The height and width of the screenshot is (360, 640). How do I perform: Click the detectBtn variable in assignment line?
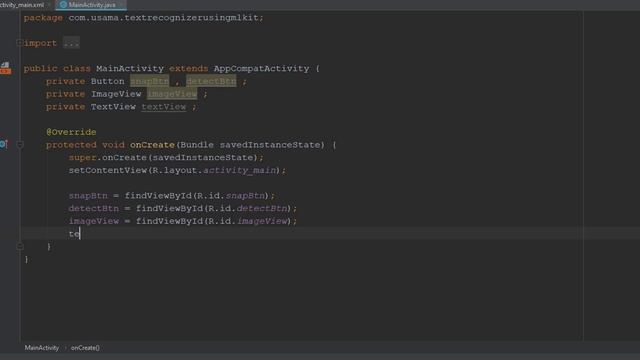93,208
